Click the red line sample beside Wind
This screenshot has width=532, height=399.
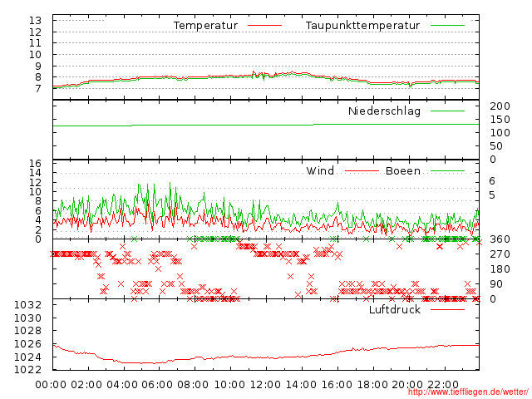tap(362, 171)
